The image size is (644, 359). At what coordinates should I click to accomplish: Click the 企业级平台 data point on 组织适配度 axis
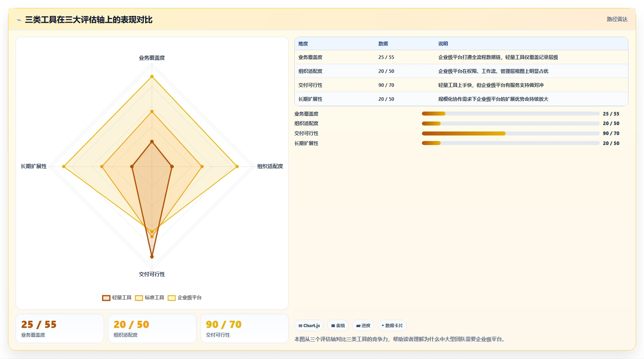pyautogui.click(x=237, y=167)
